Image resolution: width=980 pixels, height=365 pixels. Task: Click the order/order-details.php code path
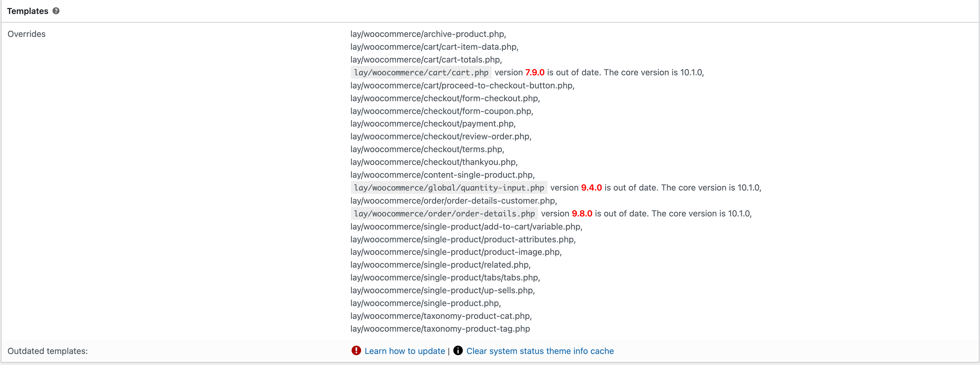click(x=444, y=213)
